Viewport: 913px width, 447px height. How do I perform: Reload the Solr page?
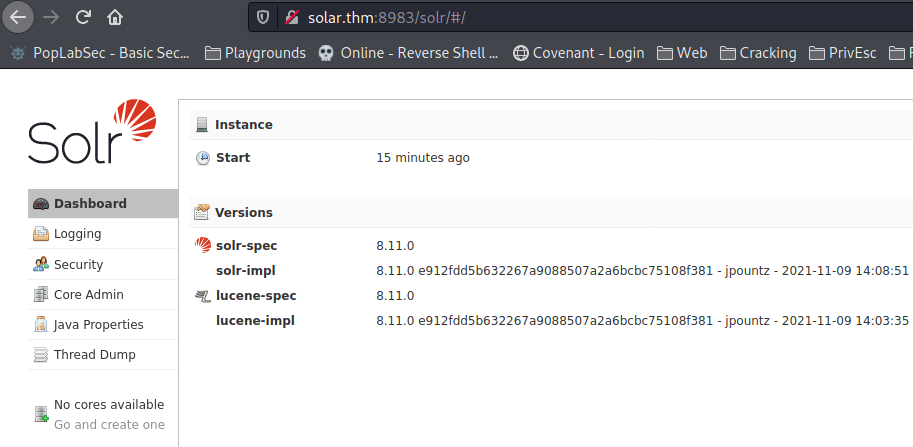(83, 17)
